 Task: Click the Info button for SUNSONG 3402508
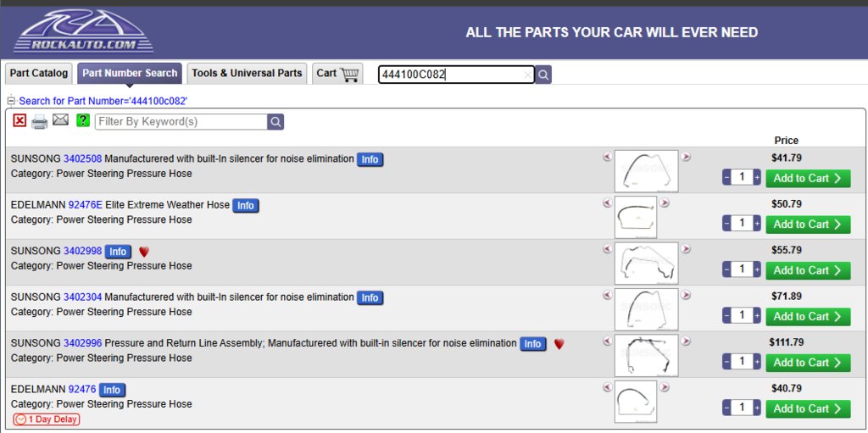click(370, 160)
